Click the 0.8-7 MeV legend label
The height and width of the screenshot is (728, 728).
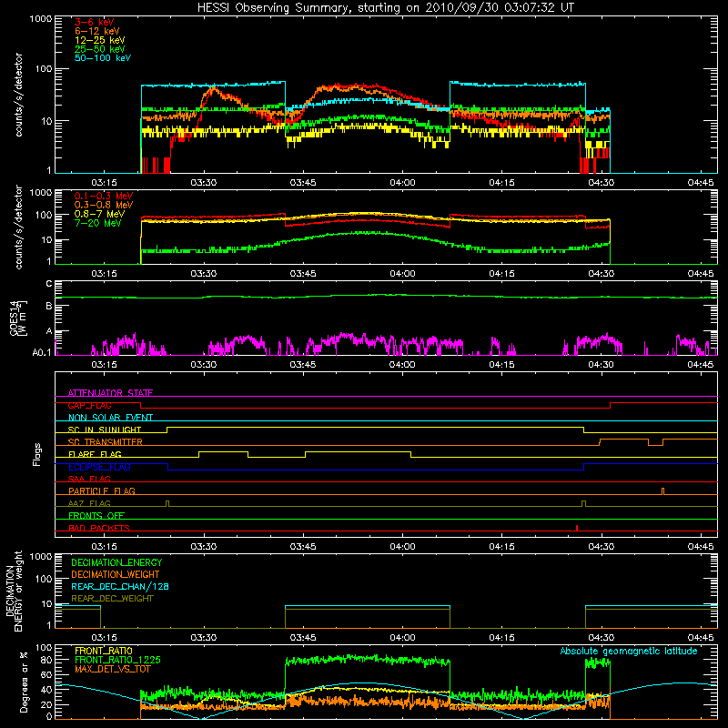(x=99, y=214)
